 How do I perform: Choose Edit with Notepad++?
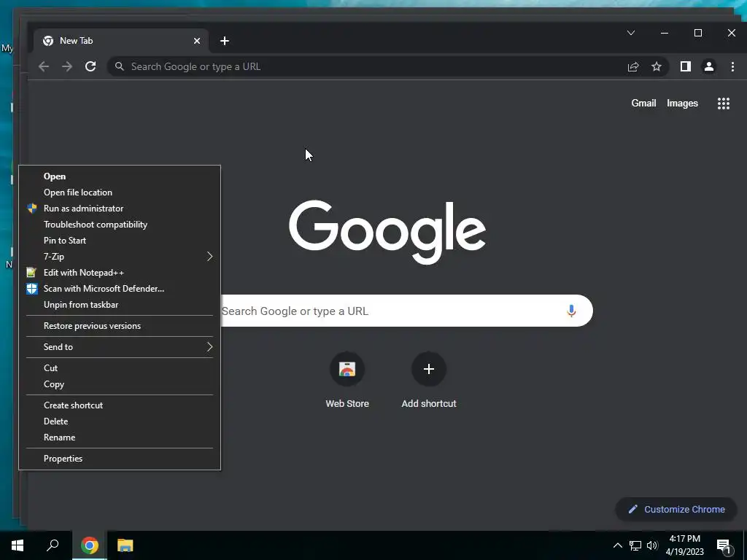click(120, 273)
